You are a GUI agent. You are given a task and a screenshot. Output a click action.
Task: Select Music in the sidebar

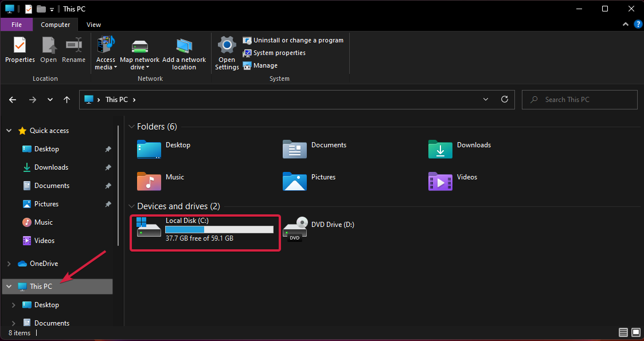click(44, 222)
